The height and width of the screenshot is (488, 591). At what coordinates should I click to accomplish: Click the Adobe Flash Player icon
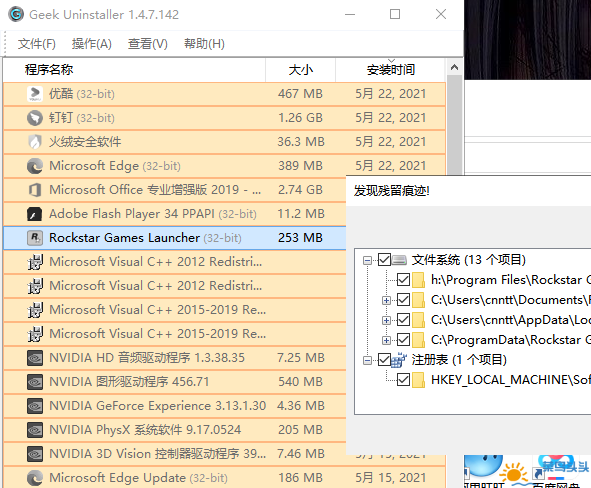pyautogui.click(x=35, y=214)
